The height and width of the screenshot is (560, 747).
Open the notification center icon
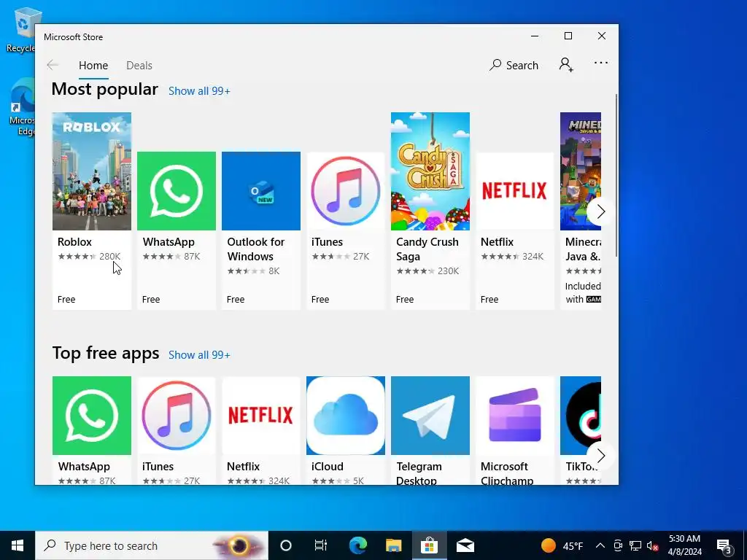(724, 545)
